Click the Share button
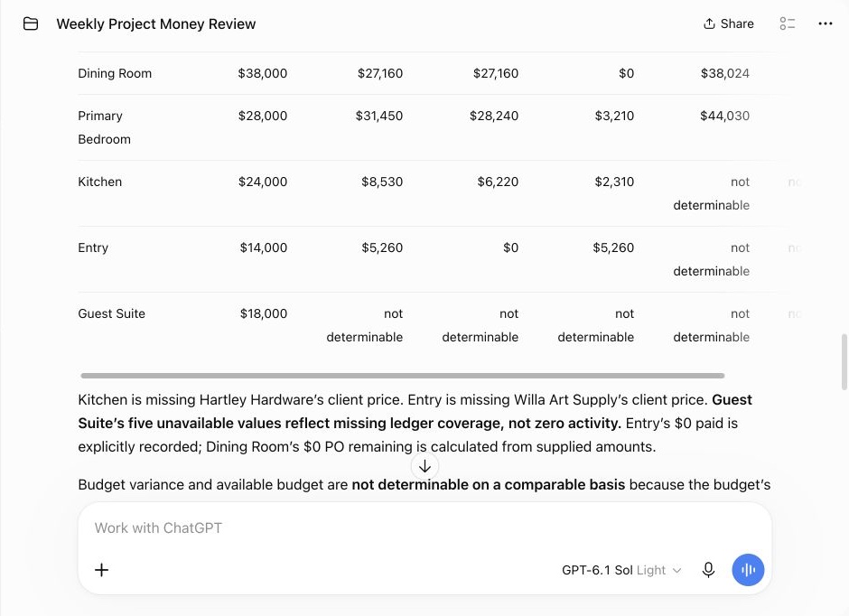Screen dimensions: 849x616 point(729,23)
